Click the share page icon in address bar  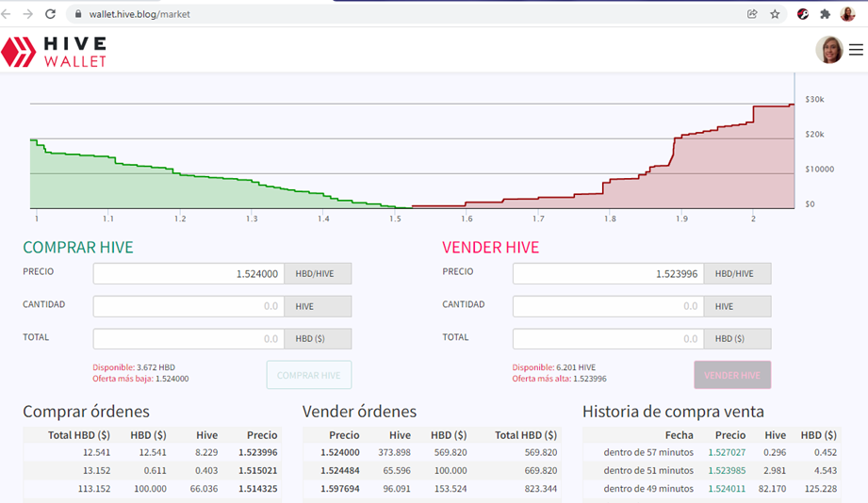pyautogui.click(x=752, y=14)
